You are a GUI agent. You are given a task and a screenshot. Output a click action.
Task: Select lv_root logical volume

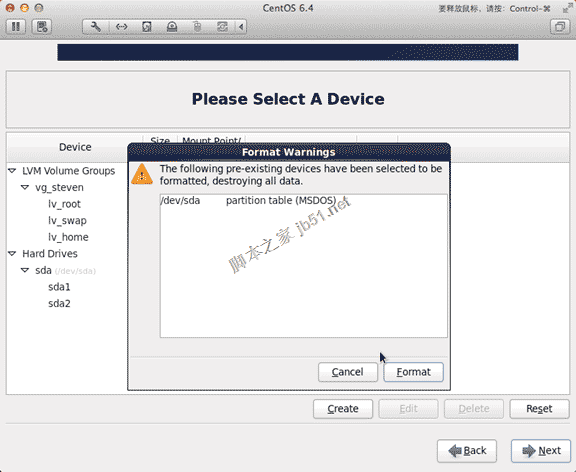64,204
